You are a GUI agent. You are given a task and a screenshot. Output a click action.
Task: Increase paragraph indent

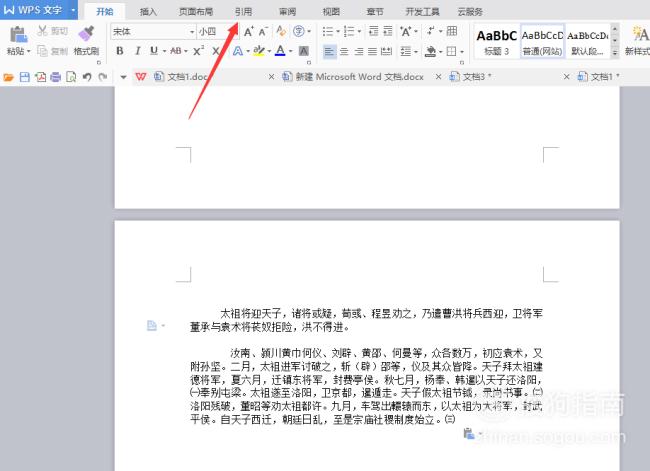coord(388,31)
